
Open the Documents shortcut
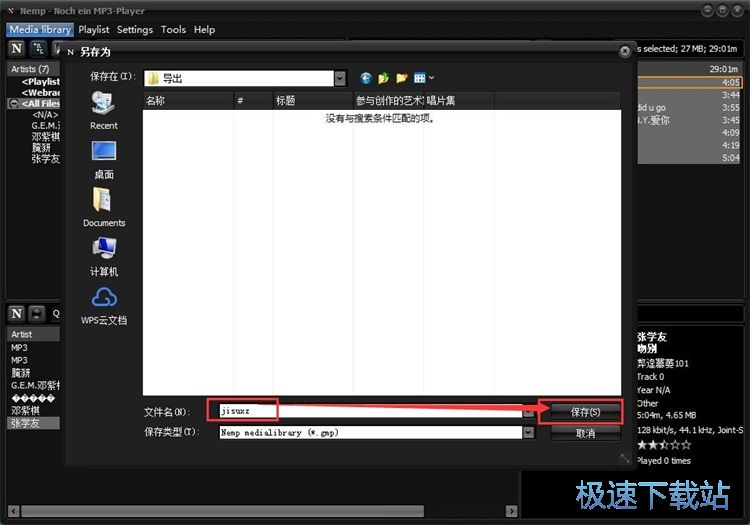104,208
